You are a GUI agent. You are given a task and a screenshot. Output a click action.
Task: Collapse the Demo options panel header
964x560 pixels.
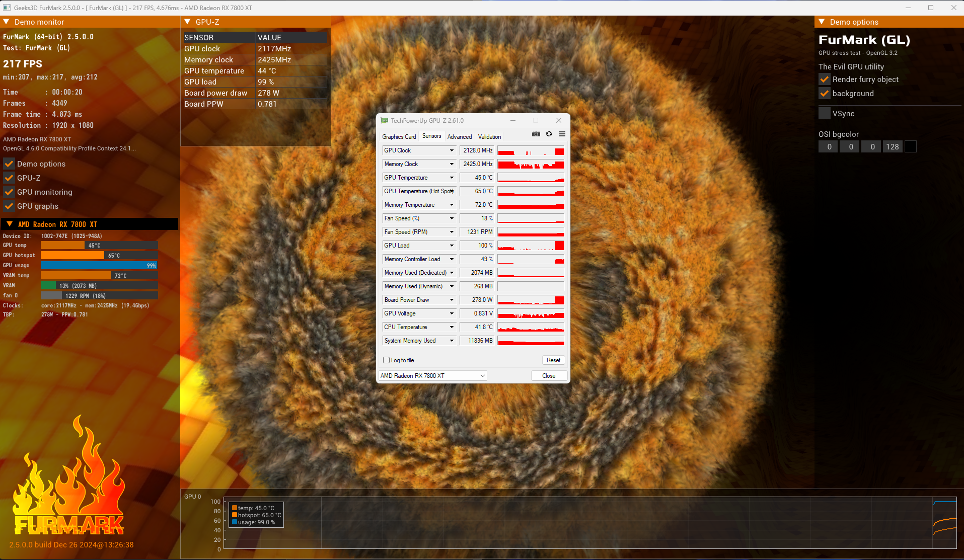tap(822, 22)
